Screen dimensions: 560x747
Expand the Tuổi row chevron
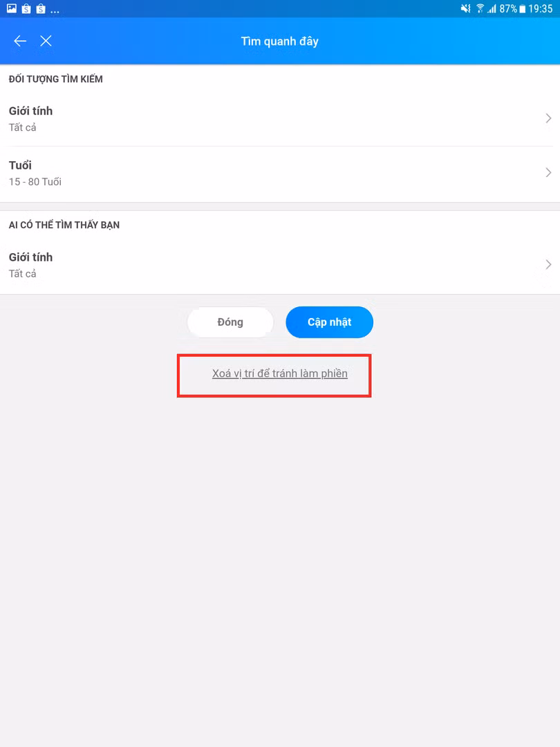(x=548, y=172)
